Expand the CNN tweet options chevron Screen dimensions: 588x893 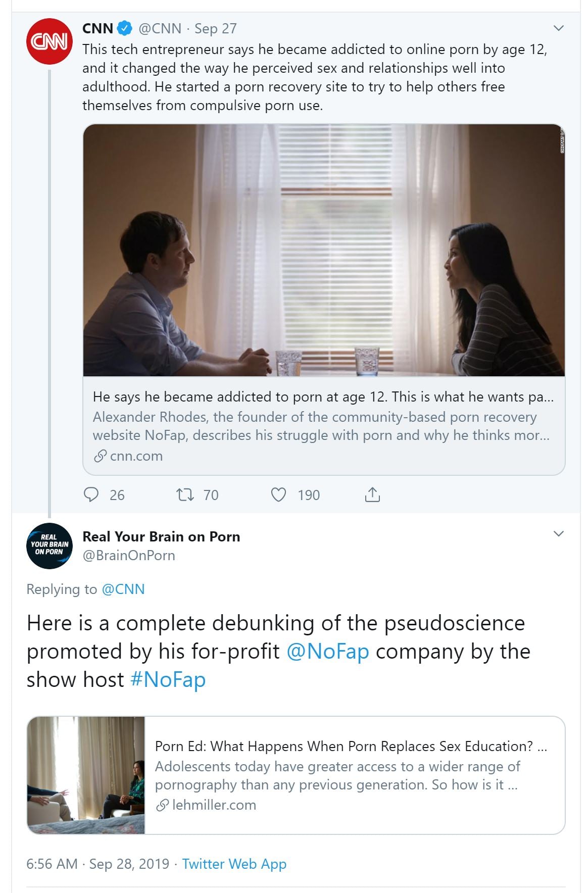[558, 28]
